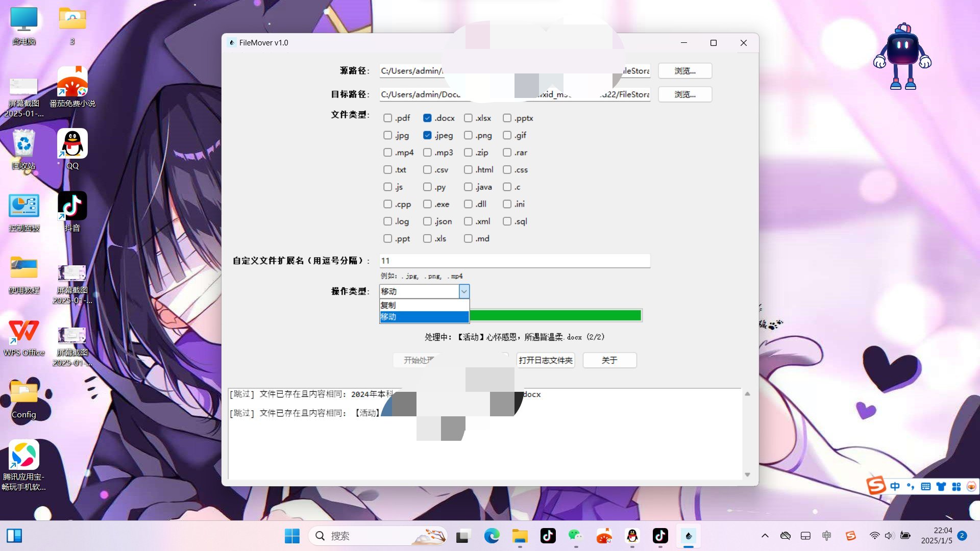Launch the 抖音 desktop shortcut
This screenshot has width=980, height=551.
click(72, 212)
